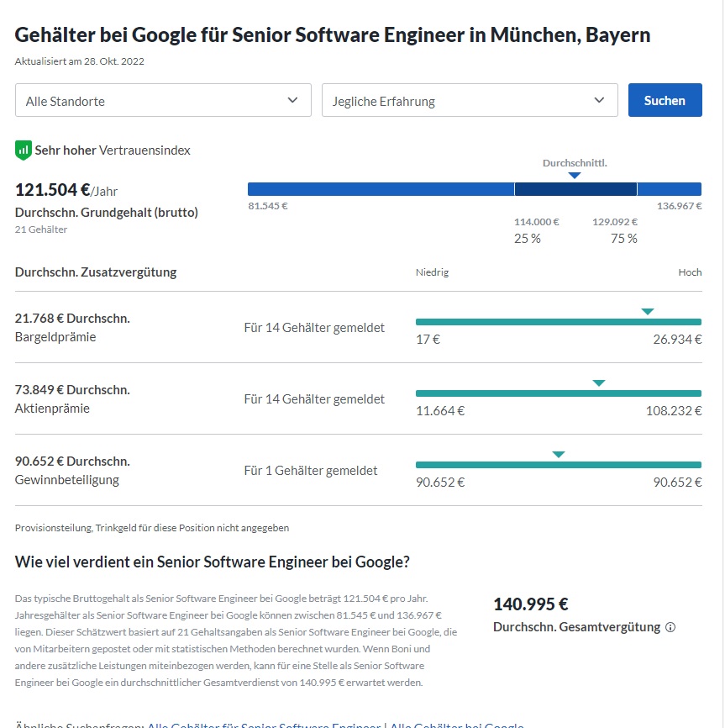Click the Bargeldprämie teal range bar

click(x=559, y=322)
